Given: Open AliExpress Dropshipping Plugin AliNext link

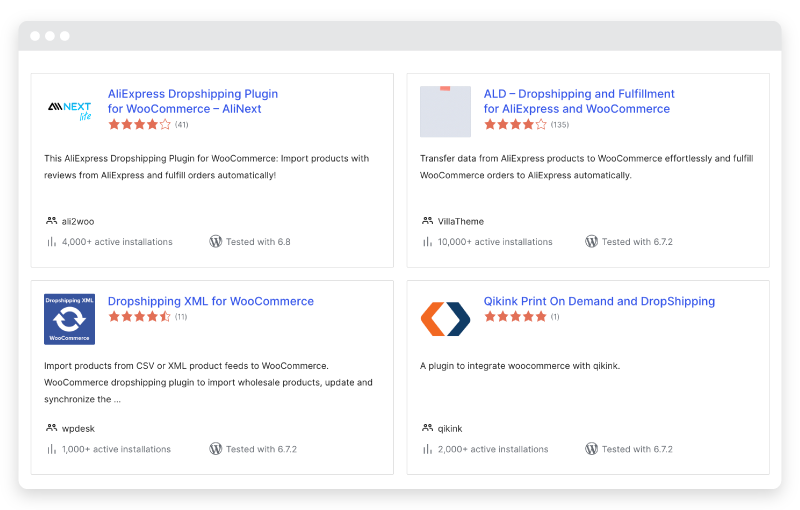Looking at the screenshot, I should point(193,101).
